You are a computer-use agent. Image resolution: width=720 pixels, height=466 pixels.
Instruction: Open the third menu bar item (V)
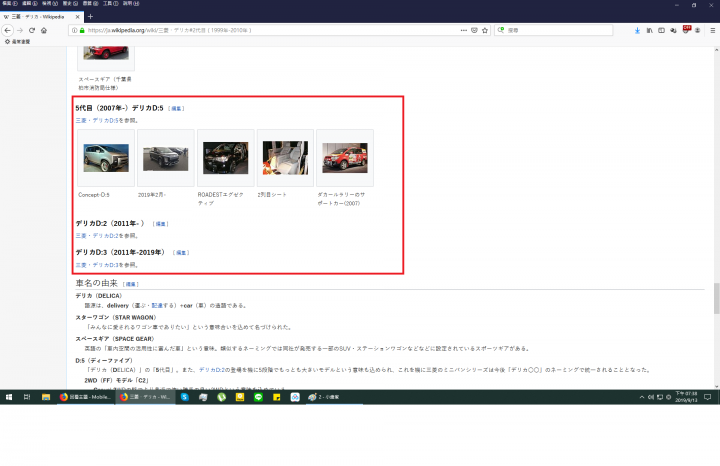(50, 3)
